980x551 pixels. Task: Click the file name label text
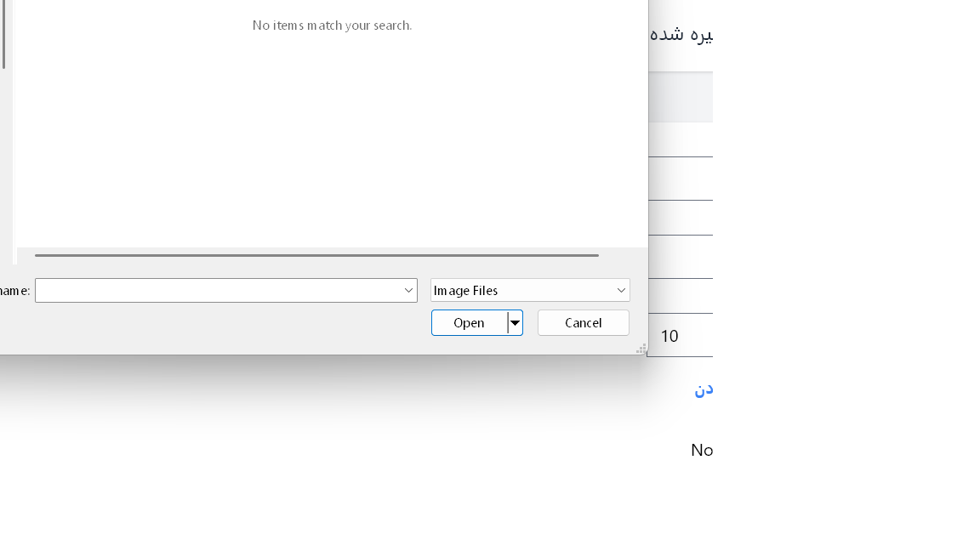tap(14, 291)
